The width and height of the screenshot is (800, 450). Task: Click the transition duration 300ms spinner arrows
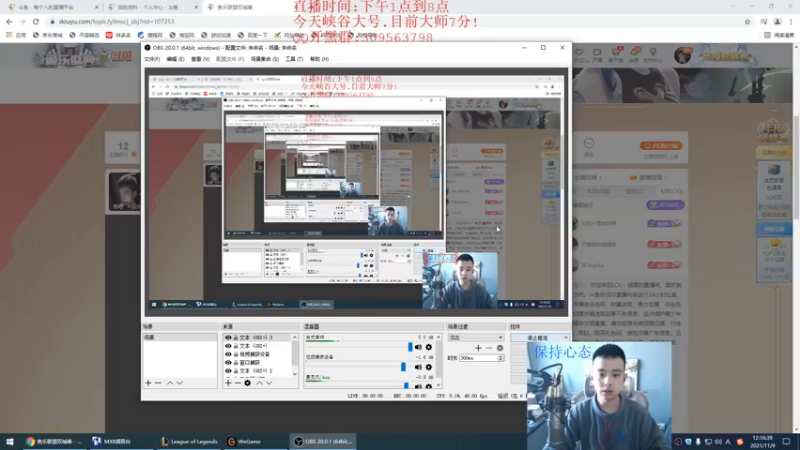pos(501,358)
